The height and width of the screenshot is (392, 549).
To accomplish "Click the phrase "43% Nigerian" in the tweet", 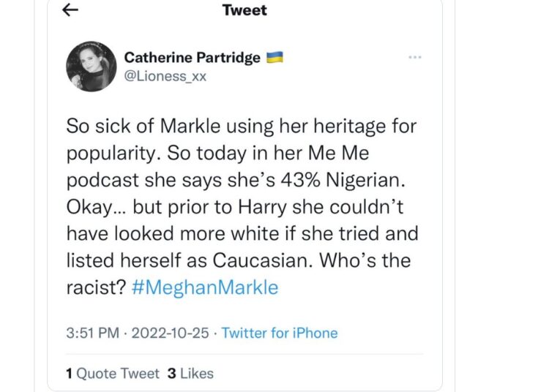I will [343, 180].
